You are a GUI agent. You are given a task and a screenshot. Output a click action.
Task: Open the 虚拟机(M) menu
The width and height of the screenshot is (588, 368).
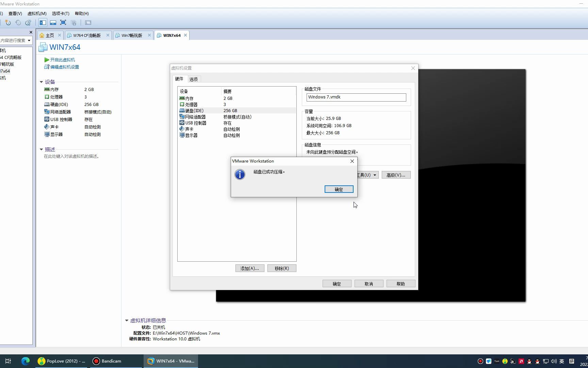(x=37, y=14)
